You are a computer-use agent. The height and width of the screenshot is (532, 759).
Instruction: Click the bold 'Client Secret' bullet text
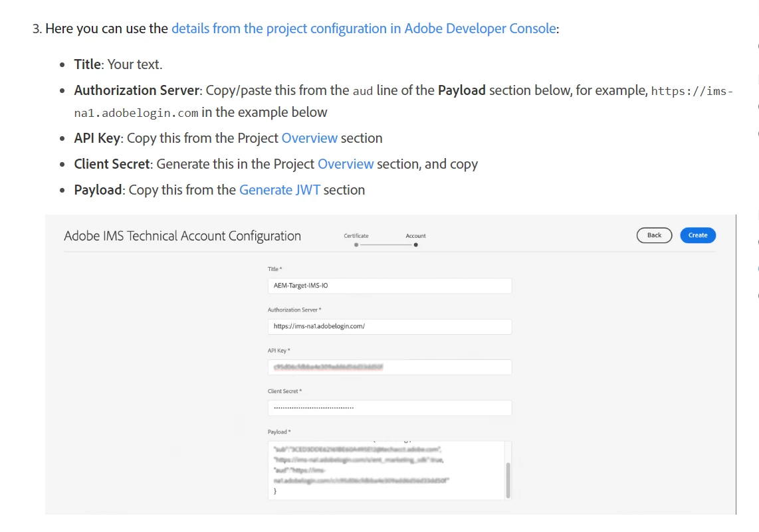click(x=112, y=164)
